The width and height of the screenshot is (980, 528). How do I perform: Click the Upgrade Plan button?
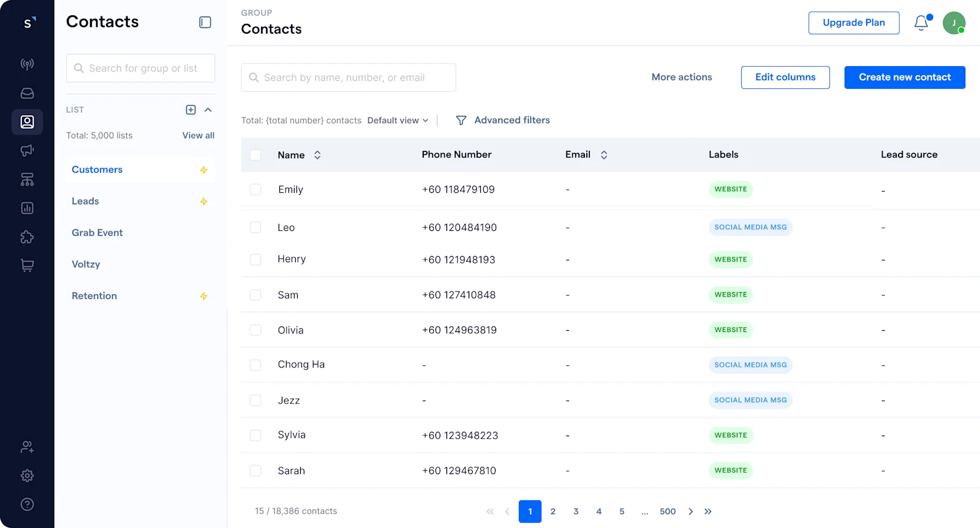click(x=854, y=23)
